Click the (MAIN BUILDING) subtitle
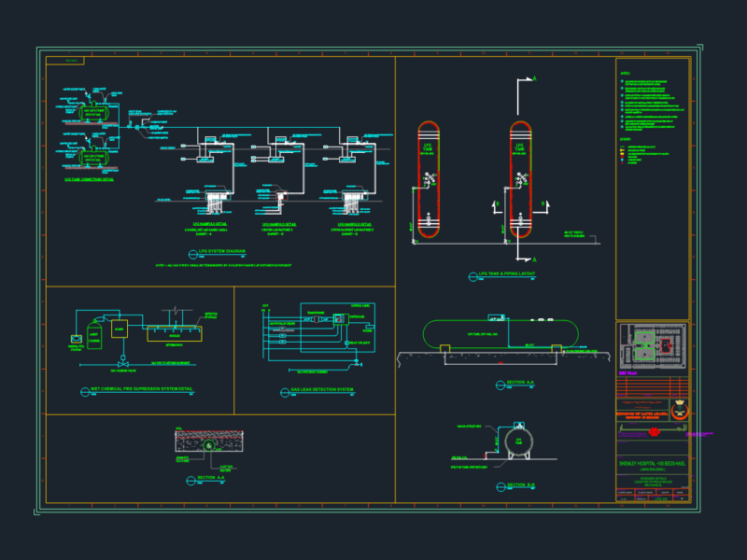This screenshot has height=560, width=747. [x=652, y=469]
